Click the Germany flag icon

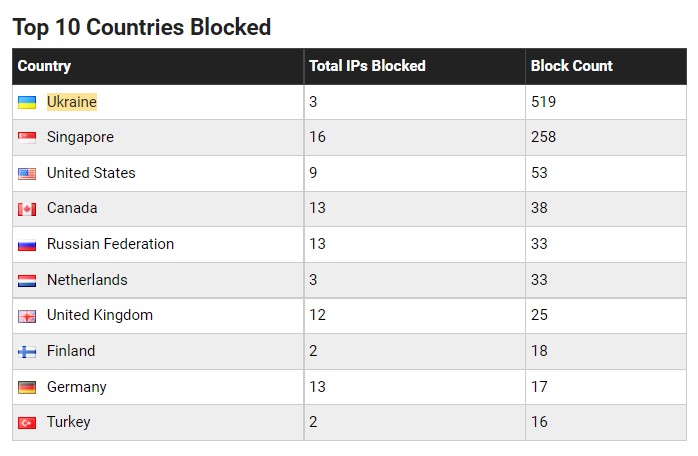coord(27,387)
